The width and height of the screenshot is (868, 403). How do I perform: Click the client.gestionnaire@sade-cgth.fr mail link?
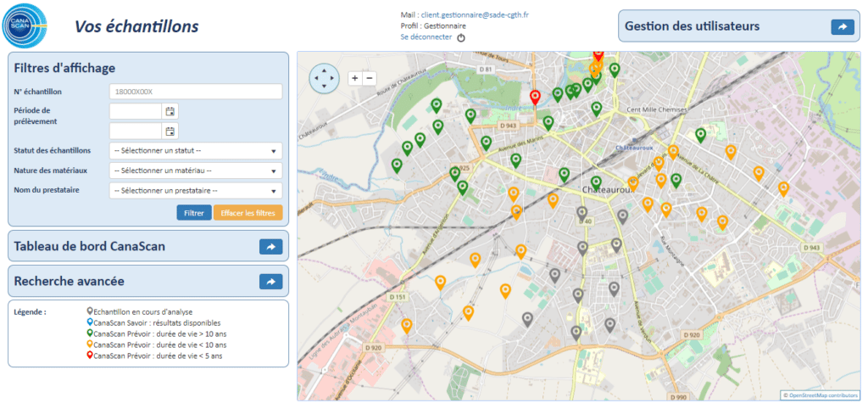[x=475, y=15]
